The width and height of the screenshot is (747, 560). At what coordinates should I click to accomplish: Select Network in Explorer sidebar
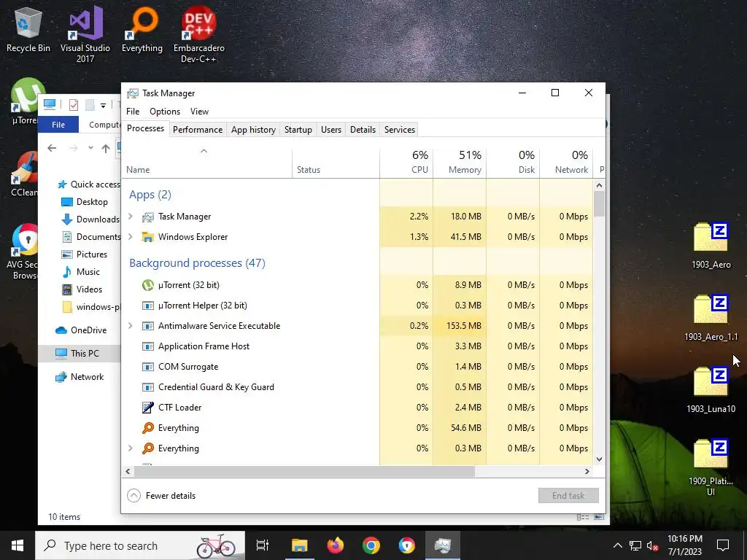80,377
